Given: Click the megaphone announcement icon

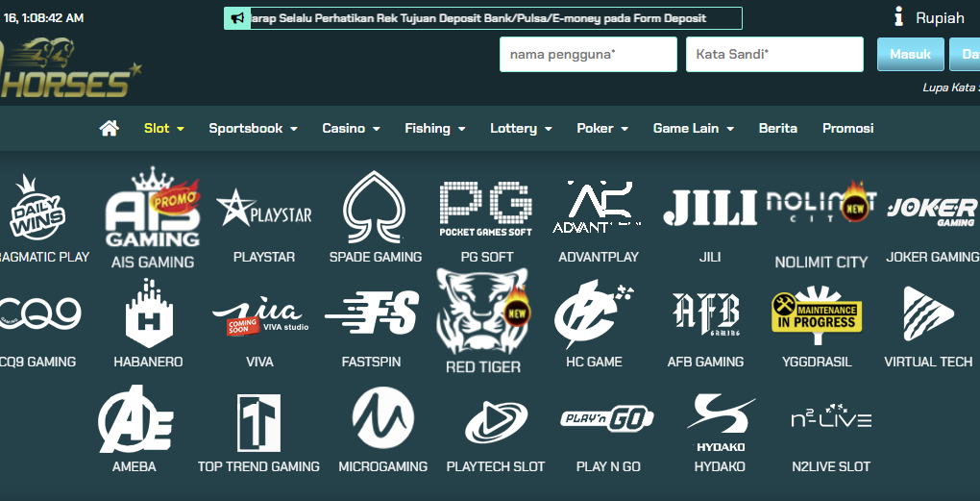Looking at the screenshot, I should click(x=236, y=18).
